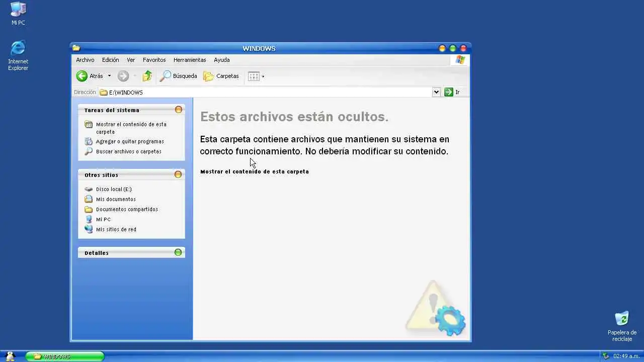Click the system tray icon beside clock
The image size is (644, 362).
(606, 356)
